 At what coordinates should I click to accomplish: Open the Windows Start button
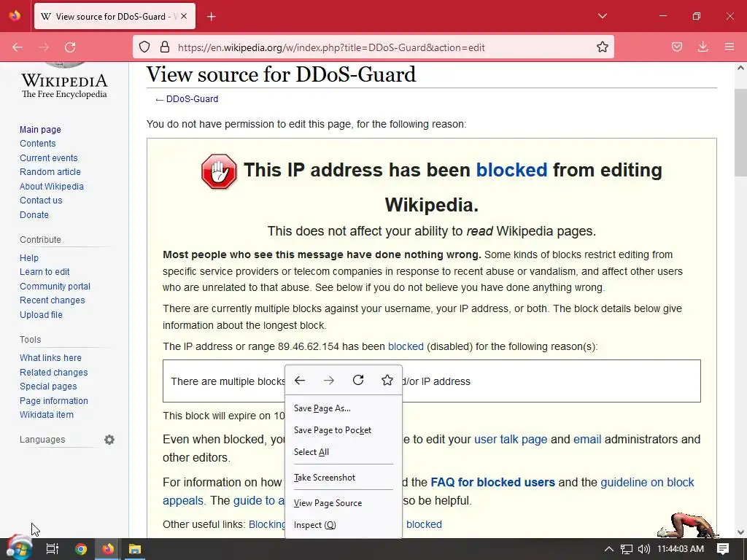(x=19, y=548)
